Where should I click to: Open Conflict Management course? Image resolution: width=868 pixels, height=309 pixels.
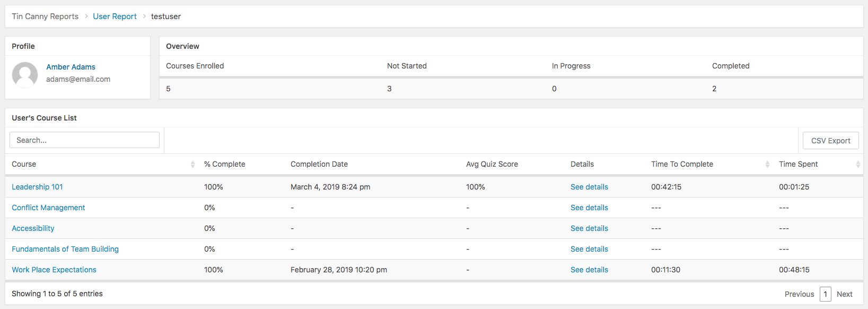[x=48, y=208]
